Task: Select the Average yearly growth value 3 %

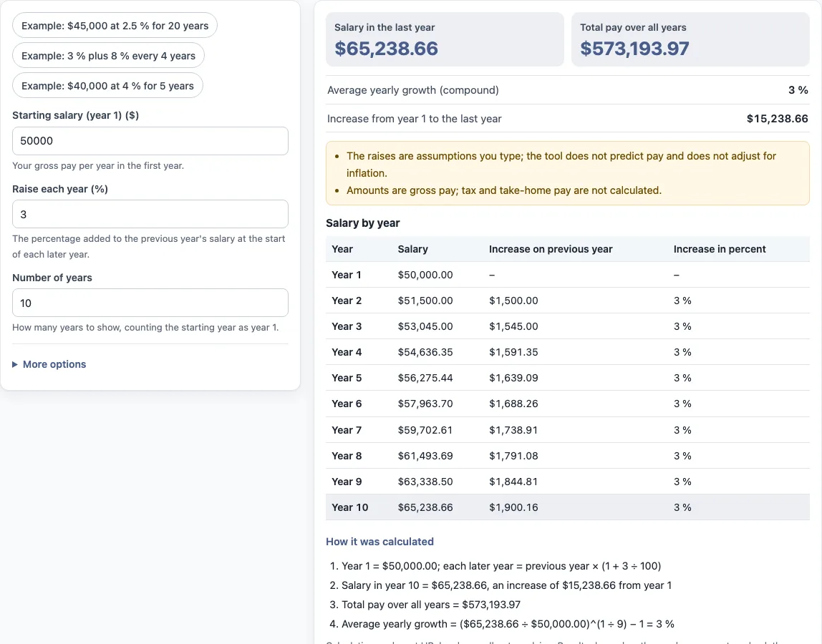Action: [x=798, y=90]
